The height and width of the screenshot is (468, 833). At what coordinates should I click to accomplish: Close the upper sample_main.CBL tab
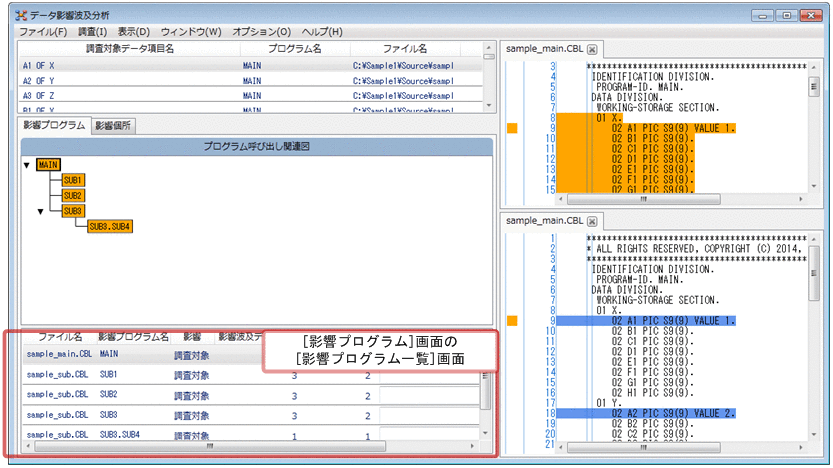click(x=592, y=49)
